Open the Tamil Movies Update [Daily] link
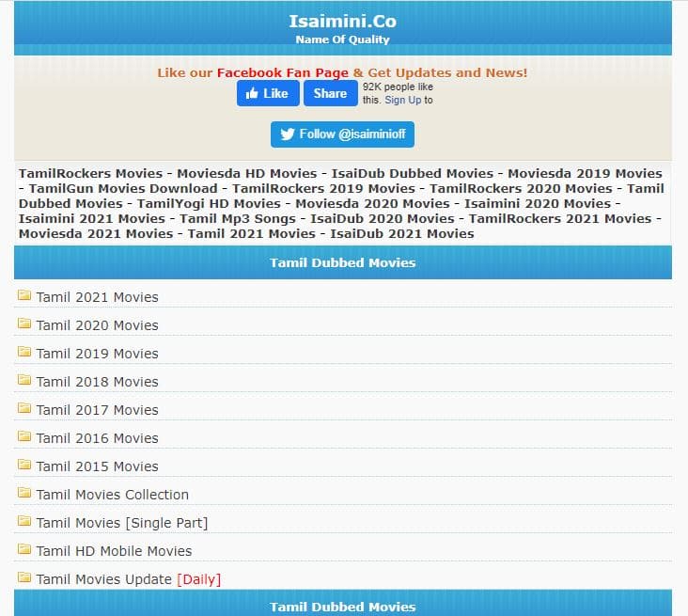The height and width of the screenshot is (616, 688). tap(128, 579)
